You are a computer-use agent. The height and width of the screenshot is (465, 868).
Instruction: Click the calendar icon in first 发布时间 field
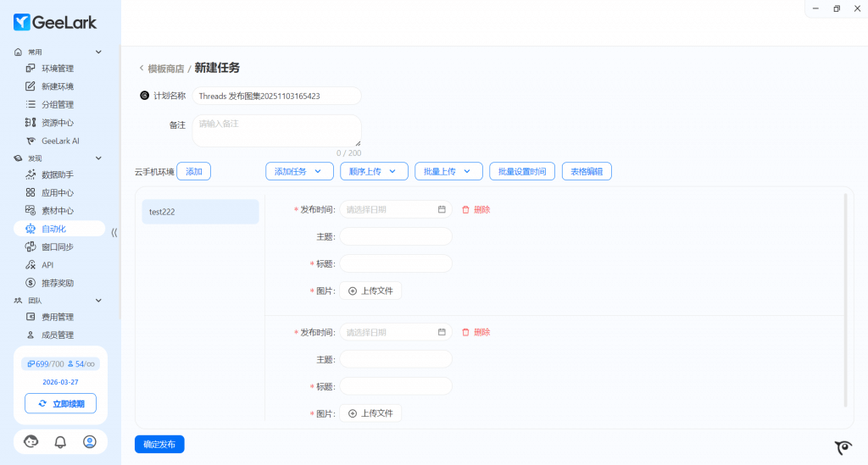point(442,209)
